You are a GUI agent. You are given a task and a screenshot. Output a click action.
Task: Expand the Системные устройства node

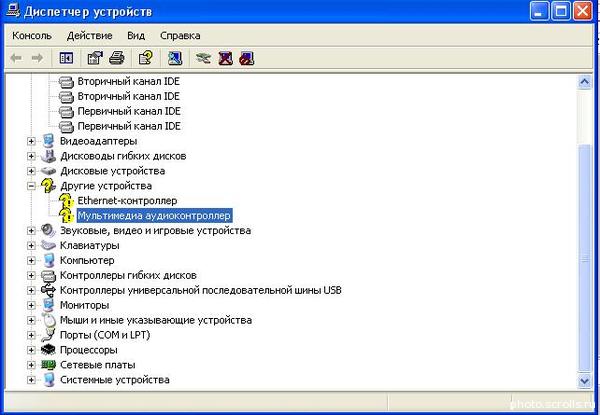pos(31,380)
